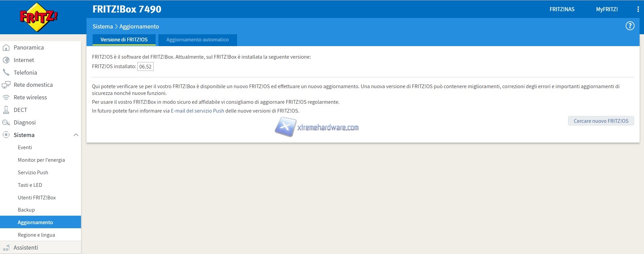Click the Diagnosi icon in sidebar

6,122
